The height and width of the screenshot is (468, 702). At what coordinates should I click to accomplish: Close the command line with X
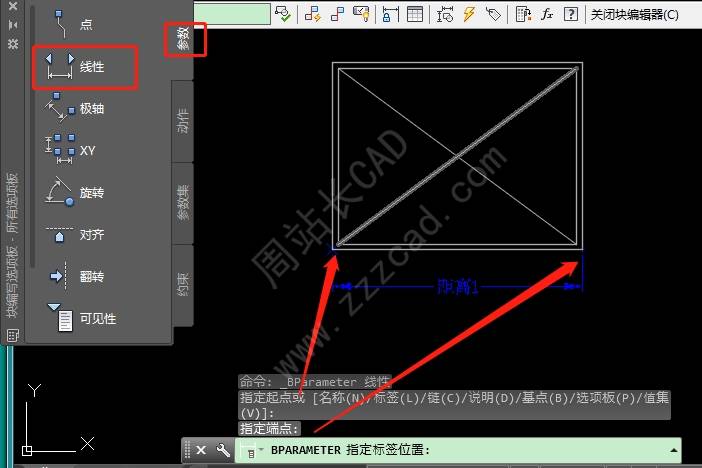(x=200, y=451)
